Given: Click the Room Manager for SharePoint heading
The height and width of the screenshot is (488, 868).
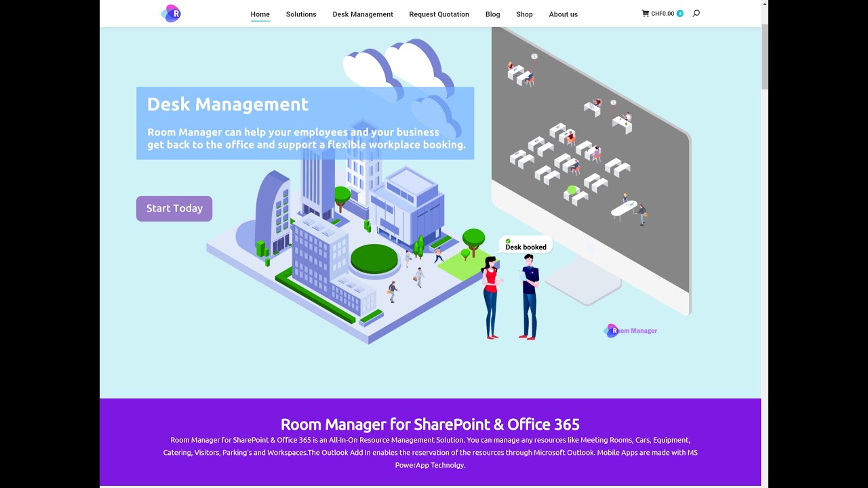Looking at the screenshot, I should click(430, 425).
